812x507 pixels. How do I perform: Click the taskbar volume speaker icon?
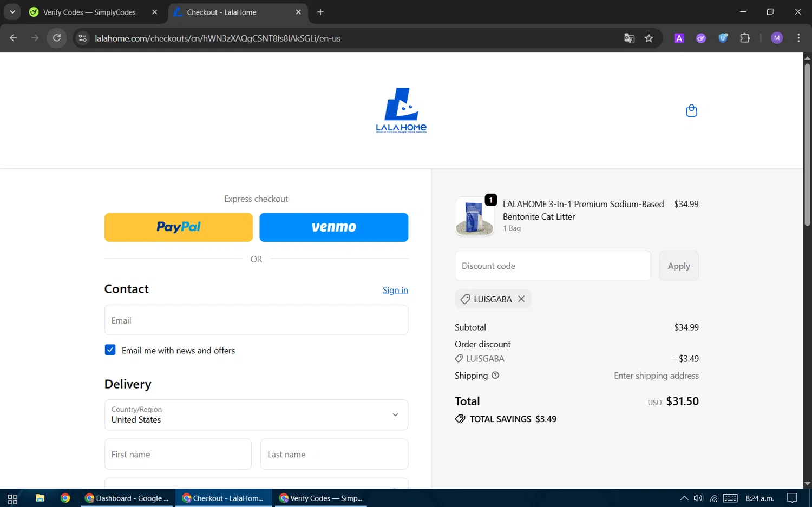click(x=698, y=498)
